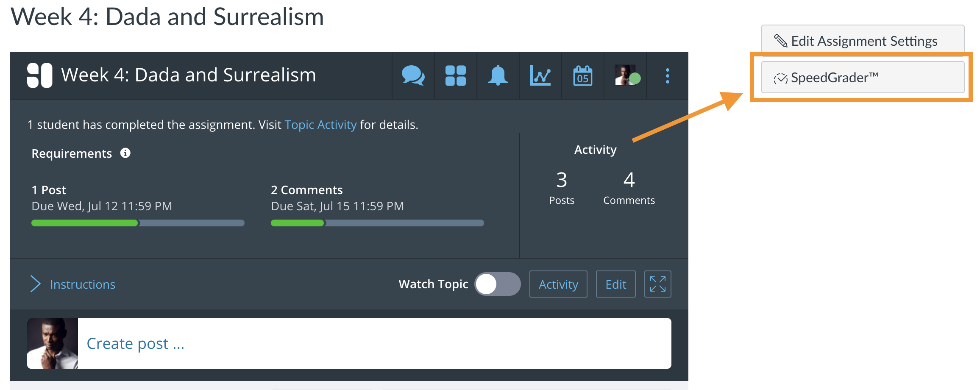Click the SpeedGrader checkmark icon
The width and height of the screenshot is (980, 390).
(x=781, y=77)
